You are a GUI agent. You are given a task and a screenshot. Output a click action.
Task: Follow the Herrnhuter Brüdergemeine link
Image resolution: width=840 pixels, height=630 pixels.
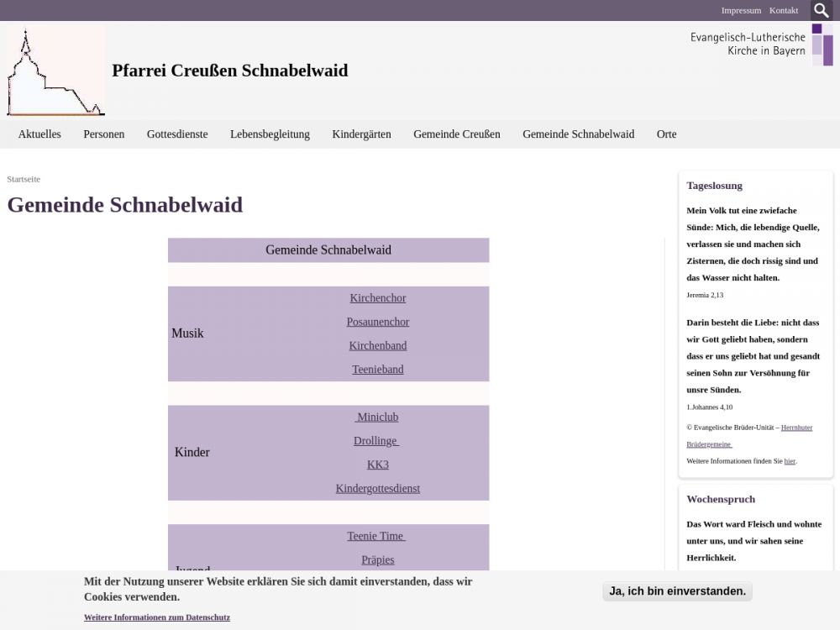pos(796,428)
